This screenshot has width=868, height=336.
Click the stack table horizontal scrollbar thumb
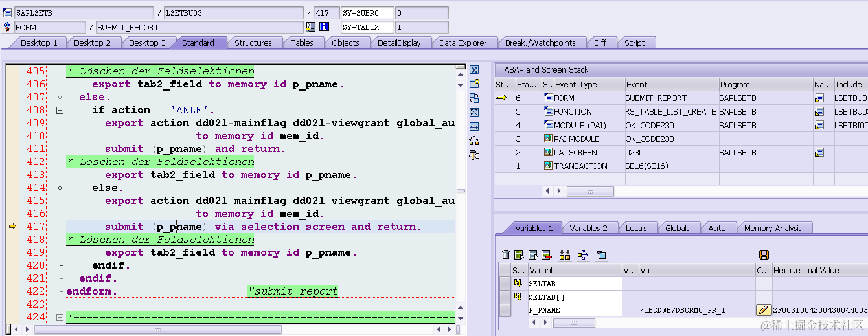pyautogui.click(x=590, y=192)
